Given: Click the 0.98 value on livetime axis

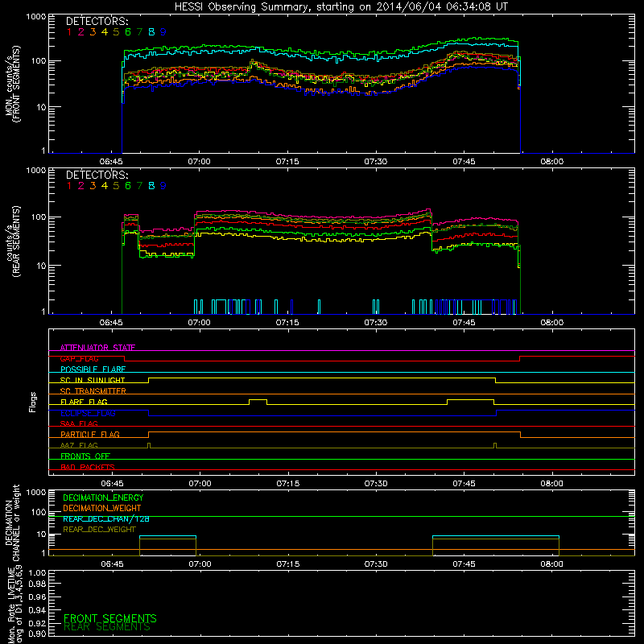Looking at the screenshot, I should pyautogui.click(x=37, y=584).
